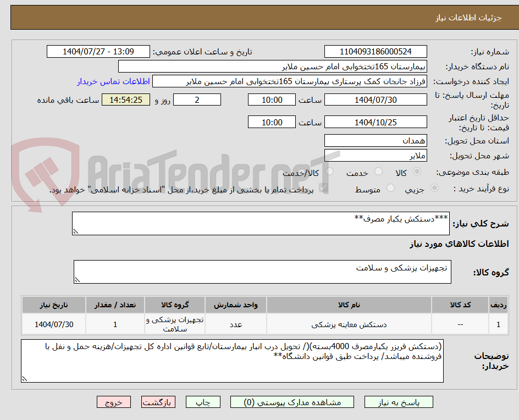The width and height of the screenshot is (519, 420).
Task: Click the resize grip of the گروه کالا textarea
Action: (77, 280)
